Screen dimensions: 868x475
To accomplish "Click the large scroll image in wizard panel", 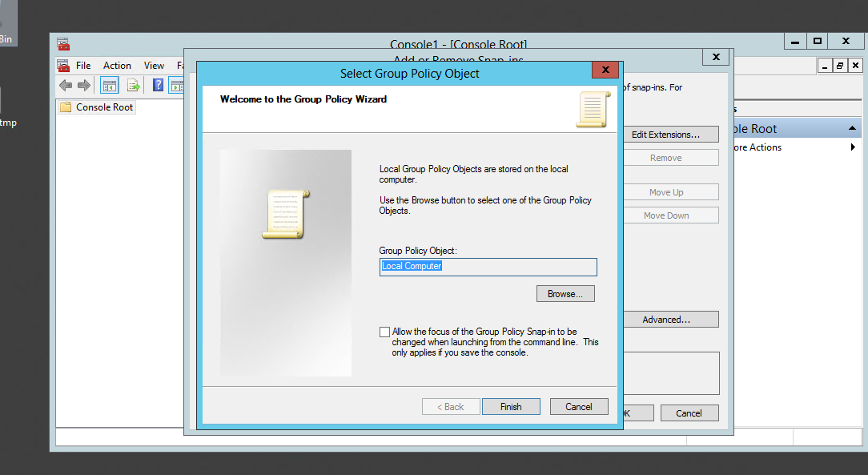I will (286, 214).
